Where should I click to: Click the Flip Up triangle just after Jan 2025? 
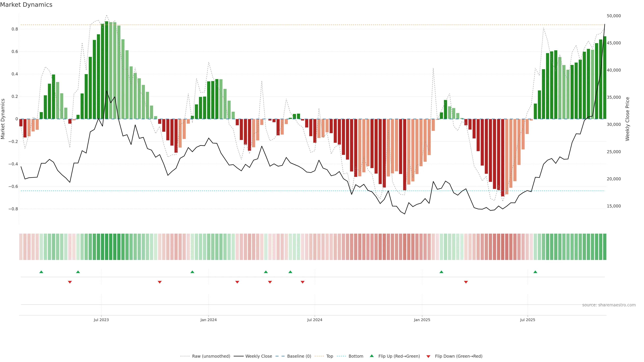point(441,272)
